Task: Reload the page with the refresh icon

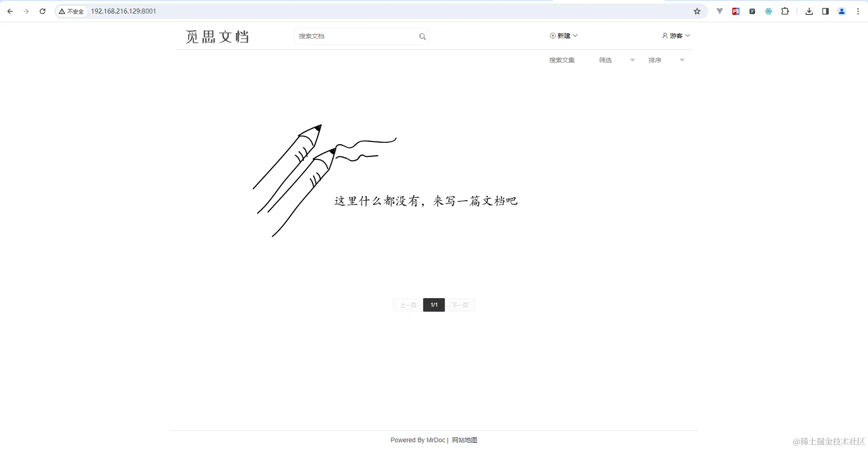Action: coord(42,11)
